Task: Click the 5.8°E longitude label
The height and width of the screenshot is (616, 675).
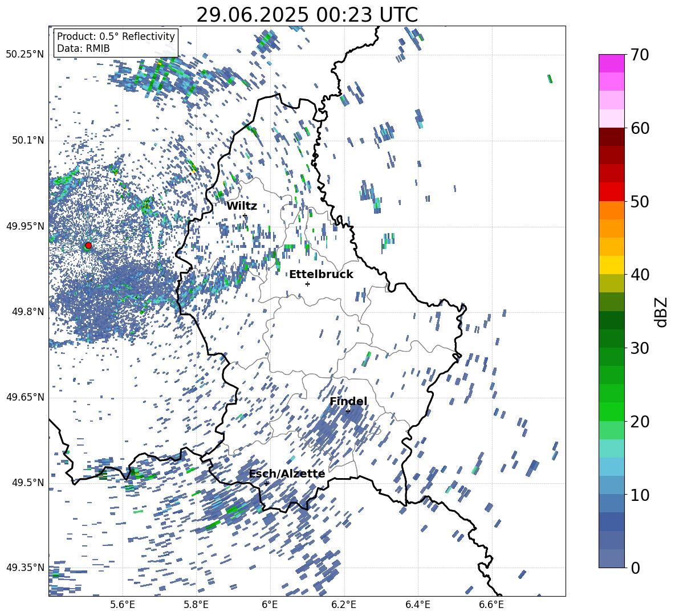Action: point(196,605)
